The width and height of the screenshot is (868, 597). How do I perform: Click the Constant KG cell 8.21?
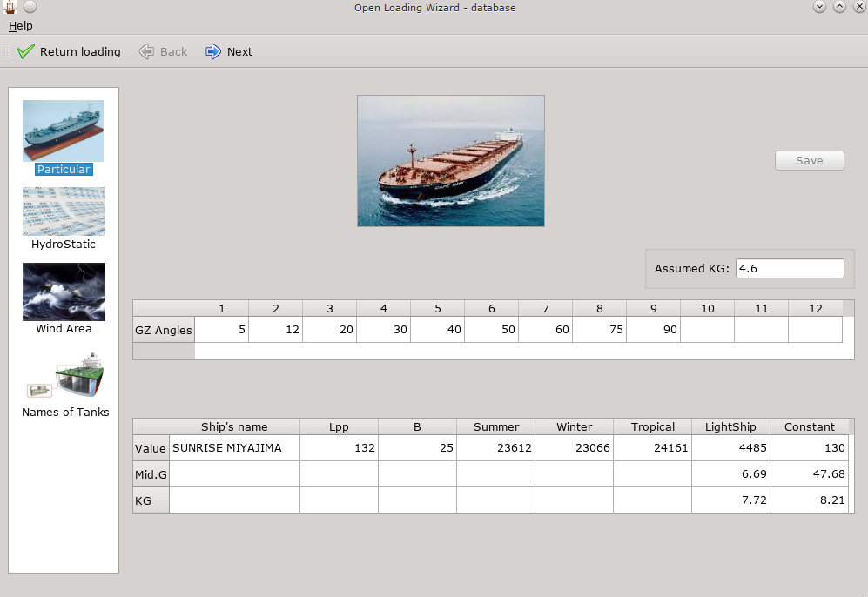point(809,500)
